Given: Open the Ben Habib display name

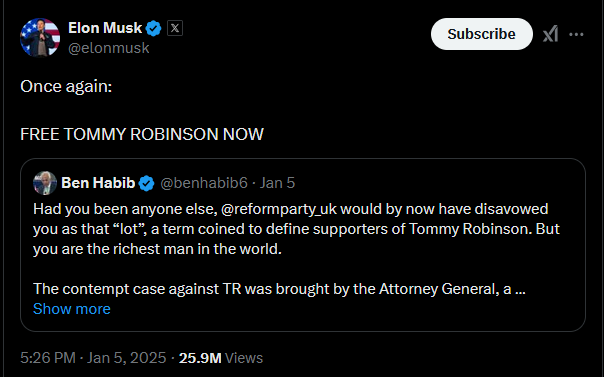Looking at the screenshot, I should pos(98,183).
